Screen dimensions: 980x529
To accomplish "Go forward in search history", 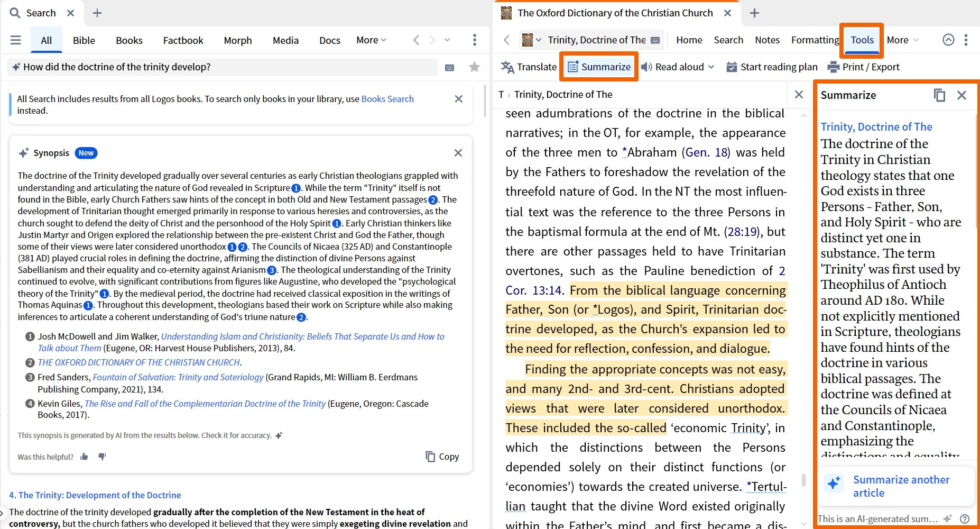I will (432, 40).
